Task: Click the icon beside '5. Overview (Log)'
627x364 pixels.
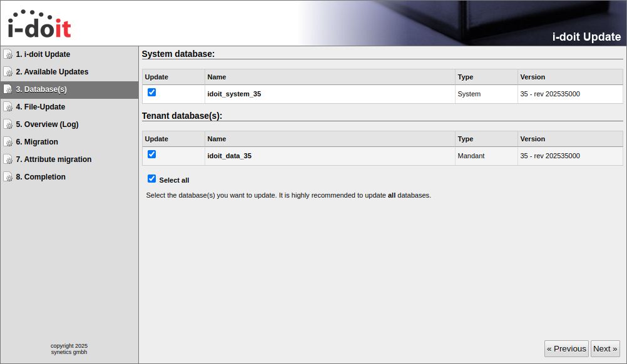Action: click(8, 124)
